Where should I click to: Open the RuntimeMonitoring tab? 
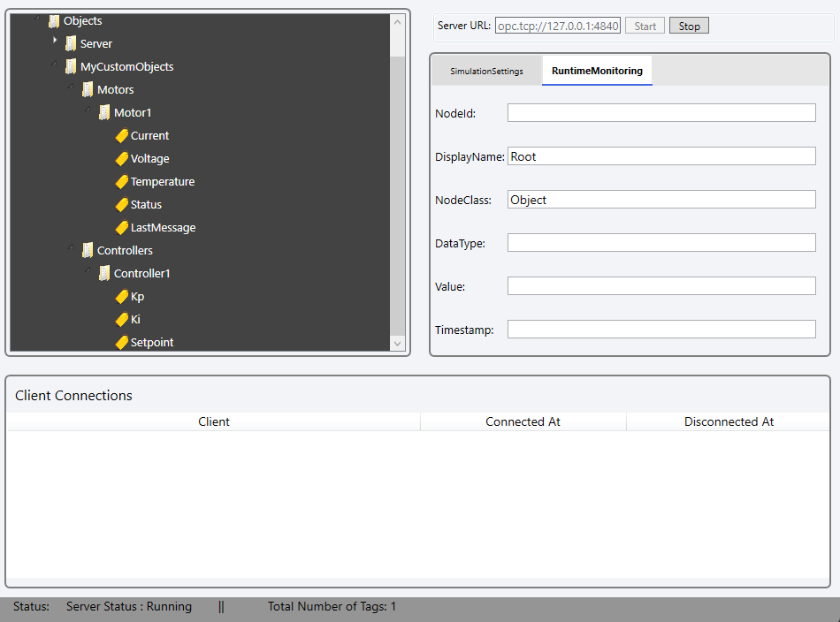[x=597, y=72]
